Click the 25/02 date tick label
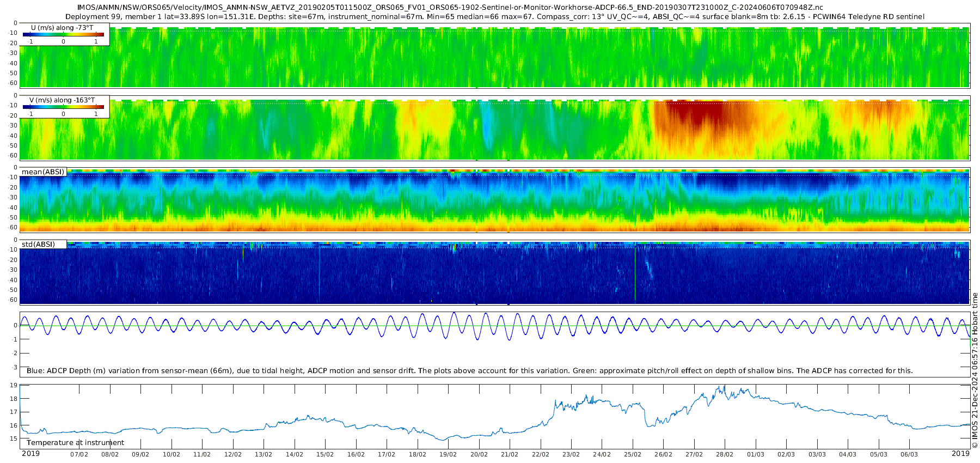 [x=633, y=454]
